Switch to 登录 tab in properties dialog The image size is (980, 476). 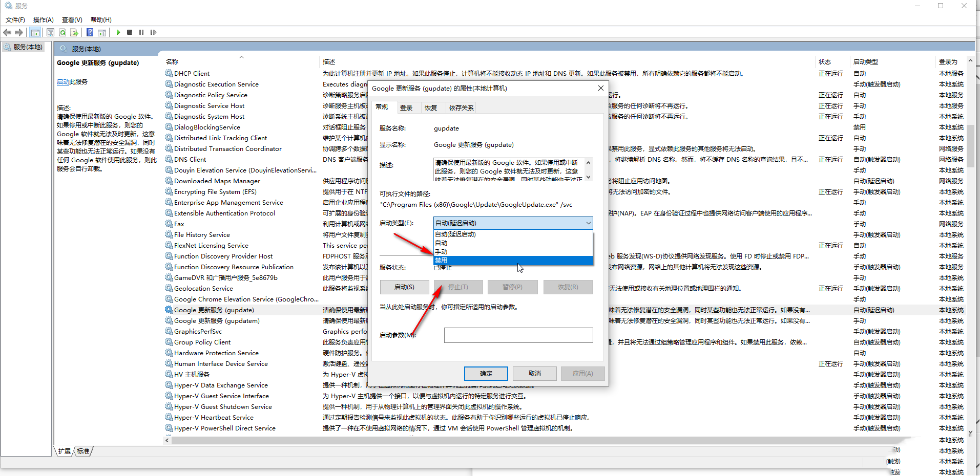(x=406, y=107)
